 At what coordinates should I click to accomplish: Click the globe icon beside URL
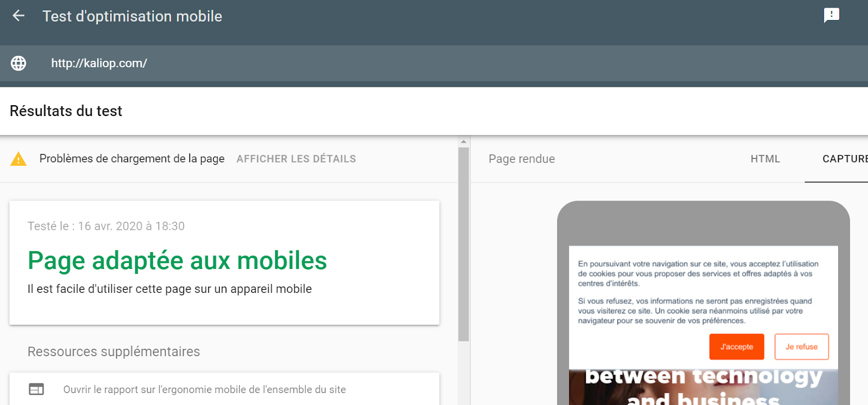(x=18, y=63)
